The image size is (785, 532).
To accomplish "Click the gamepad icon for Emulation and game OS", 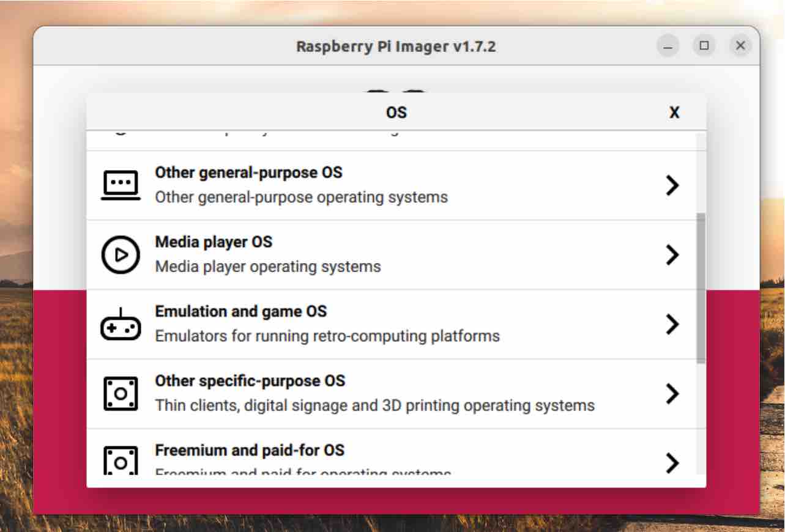I will 121,324.
